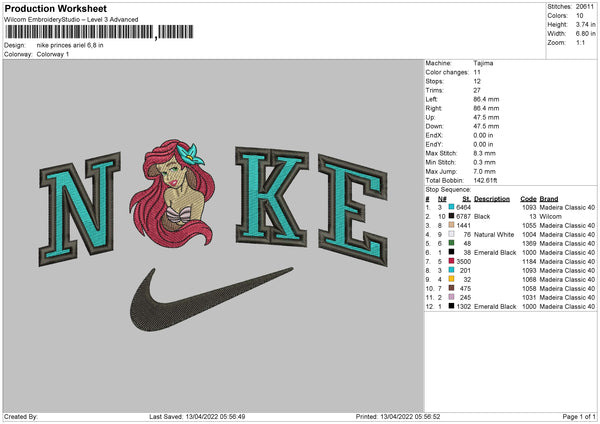Select the yellow swatch in stop row 9
This screenshot has height=424, width=600.
(451, 279)
